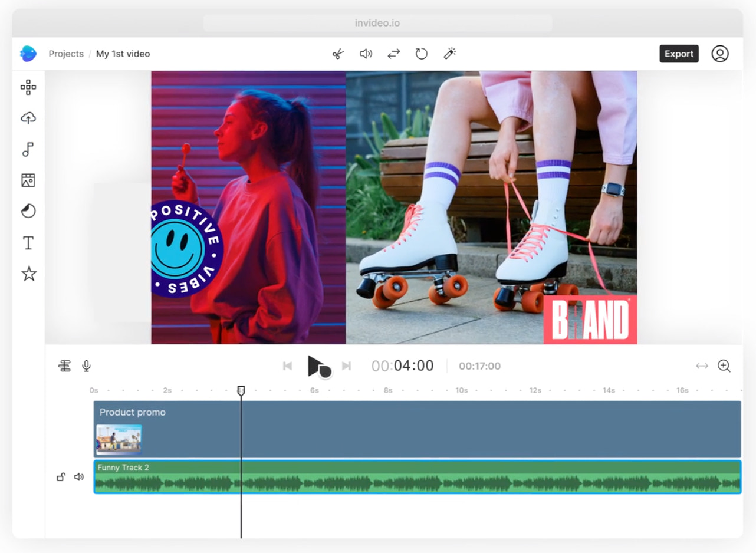Image resolution: width=756 pixels, height=553 pixels.
Task: Open the Music panel in the sidebar
Action: point(28,150)
